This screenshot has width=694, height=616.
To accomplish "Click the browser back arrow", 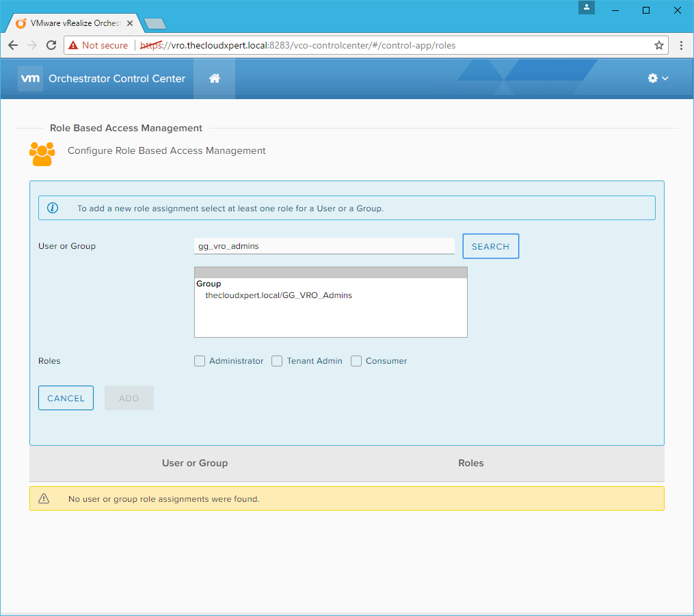I will click(13, 45).
